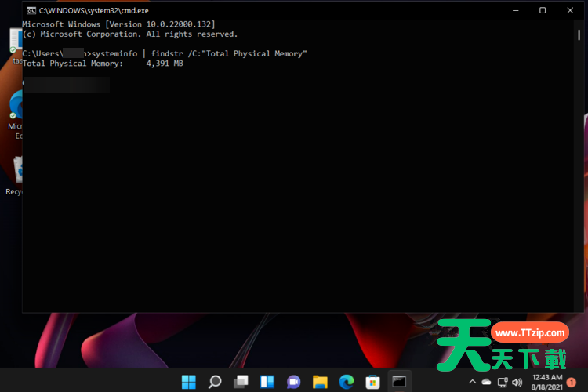Open the Widgets panel
This screenshot has height=392, width=588.
tap(267, 382)
